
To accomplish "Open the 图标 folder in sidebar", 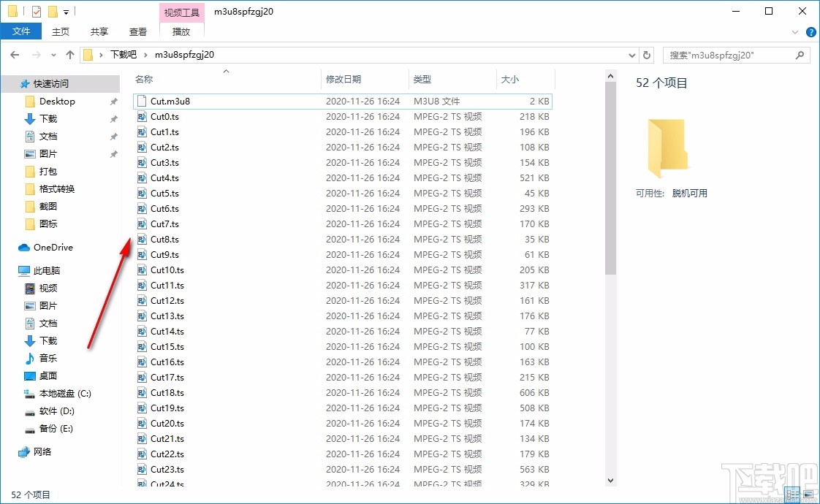I will point(48,224).
